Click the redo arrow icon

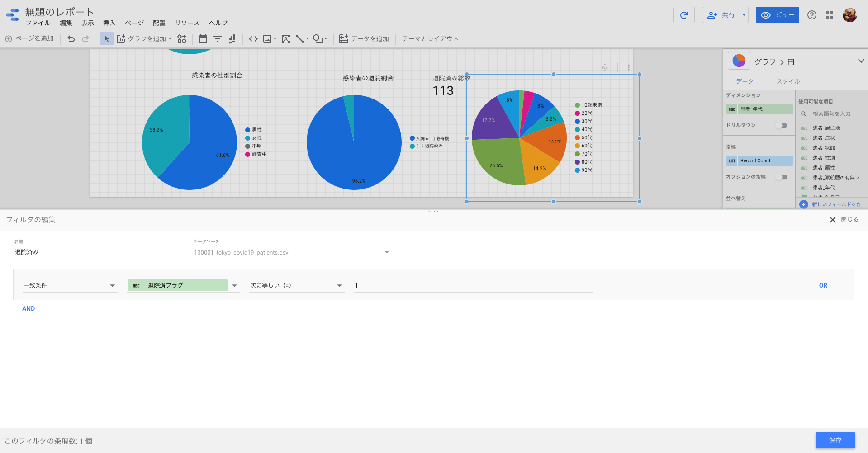pos(85,39)
